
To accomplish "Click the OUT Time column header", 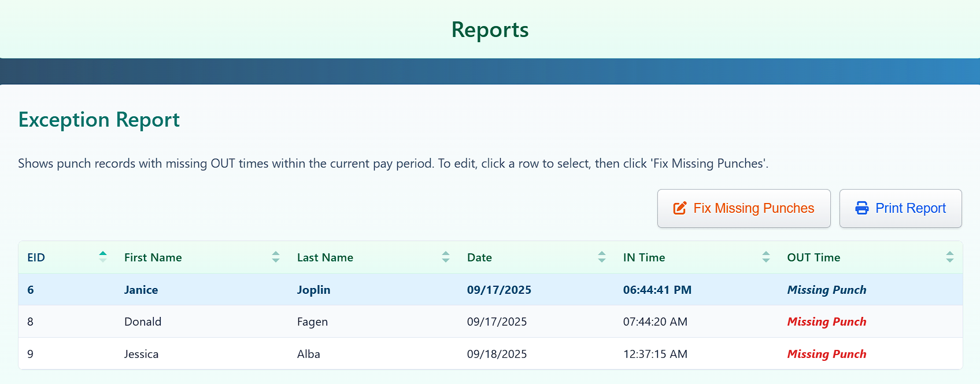I will (813, 257).
